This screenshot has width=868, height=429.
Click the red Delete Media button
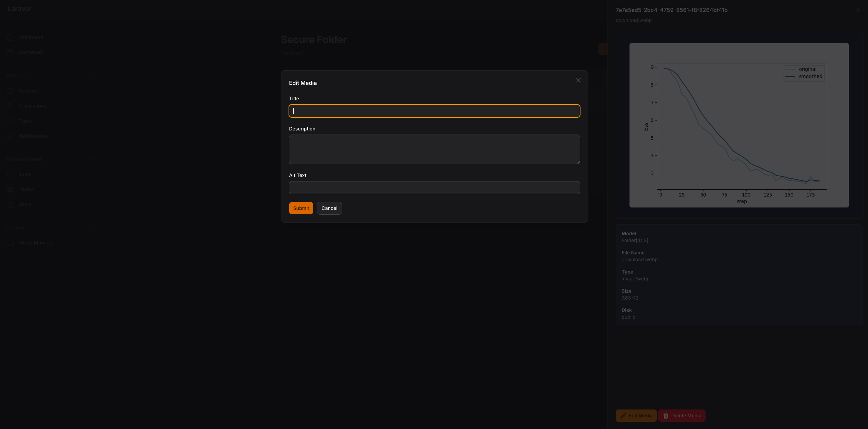pos(682,416)
